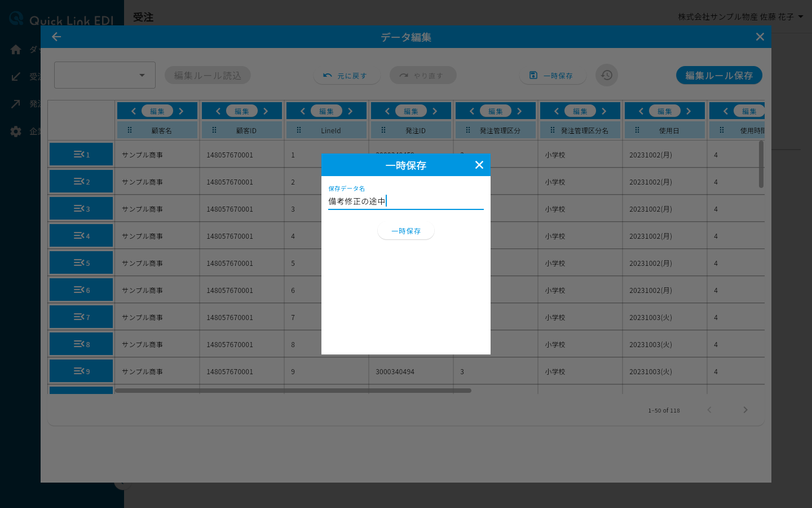Open the home dashboard sidebar icon

pyautogui.click(x=16, y=50)
